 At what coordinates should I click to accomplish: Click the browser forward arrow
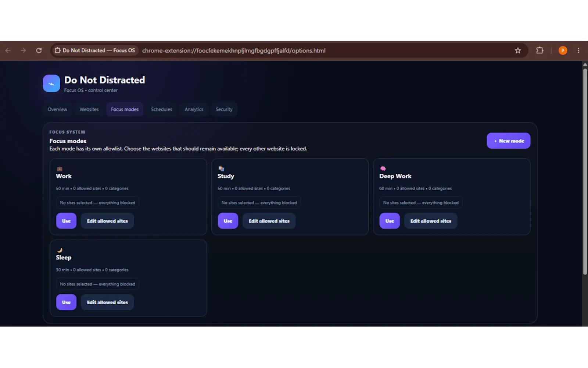click(x=23, y=50)
